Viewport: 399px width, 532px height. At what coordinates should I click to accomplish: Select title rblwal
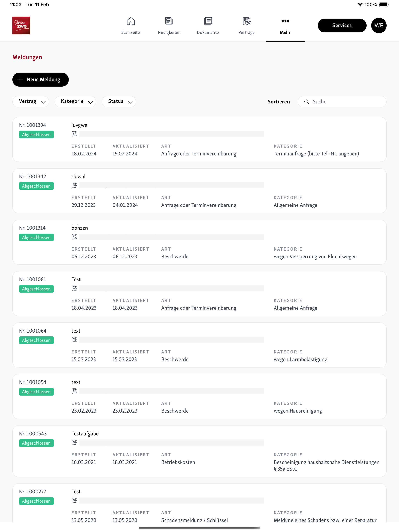pyautogui.click(x=78, y=176)
